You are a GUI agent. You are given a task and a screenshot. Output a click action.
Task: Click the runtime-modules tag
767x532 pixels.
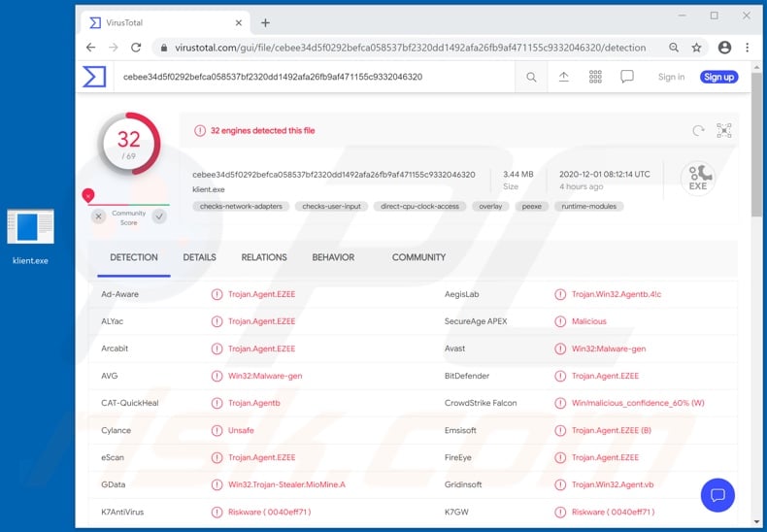tap(589, 207)
